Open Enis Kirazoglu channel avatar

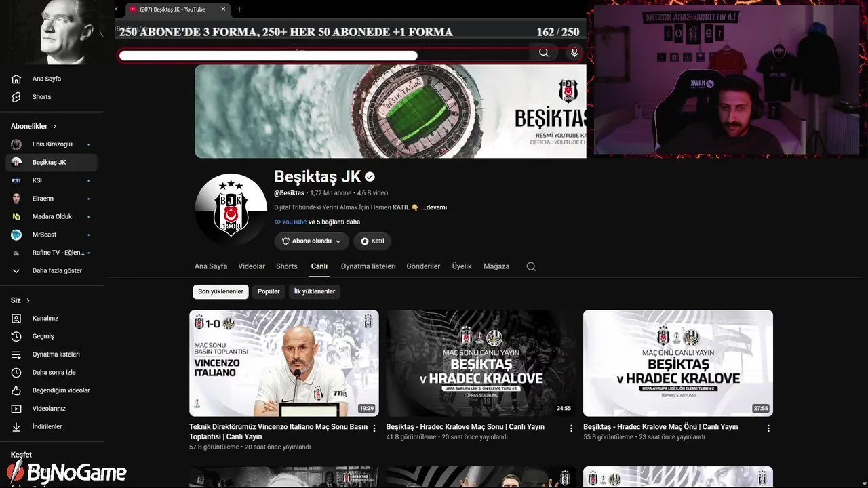(x=16, y=144)
